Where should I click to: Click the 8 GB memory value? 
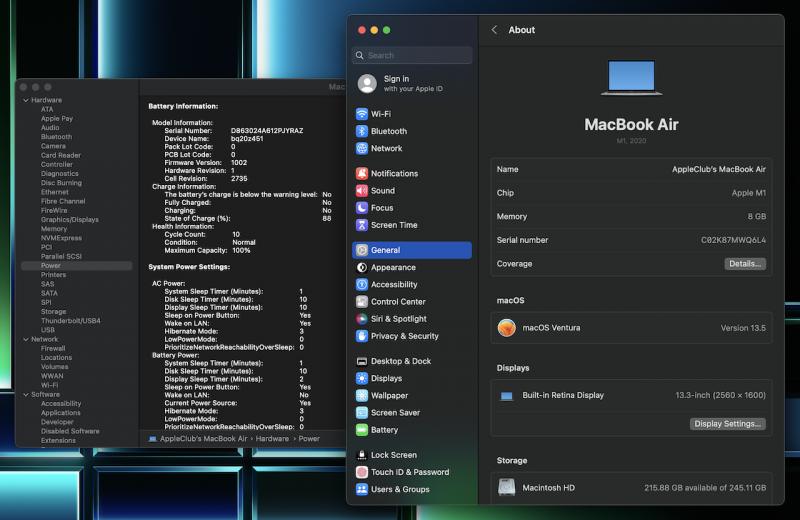(757, 216)
